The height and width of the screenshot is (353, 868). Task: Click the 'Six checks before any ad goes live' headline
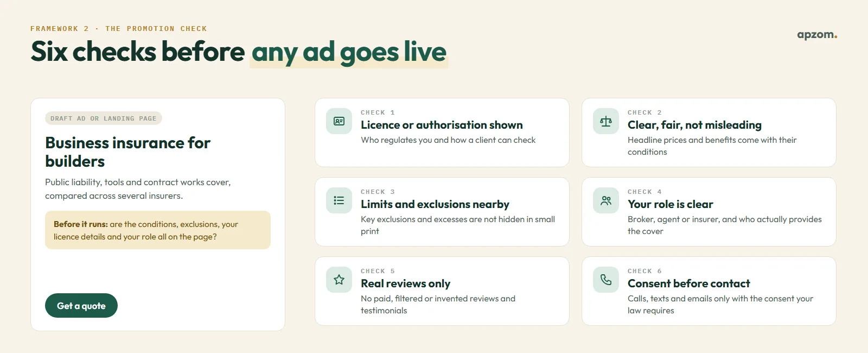click(239, 52)
